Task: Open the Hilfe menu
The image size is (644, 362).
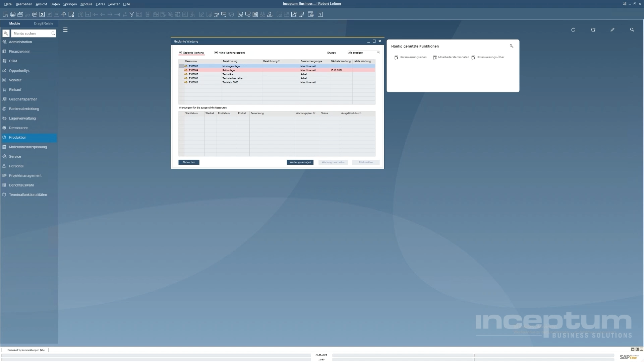Action: tap(126, 4)
